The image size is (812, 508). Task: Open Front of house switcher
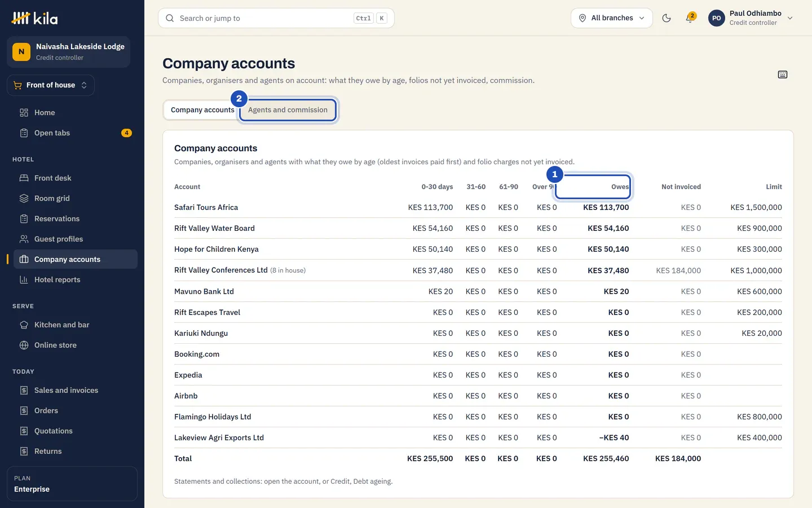51,85
